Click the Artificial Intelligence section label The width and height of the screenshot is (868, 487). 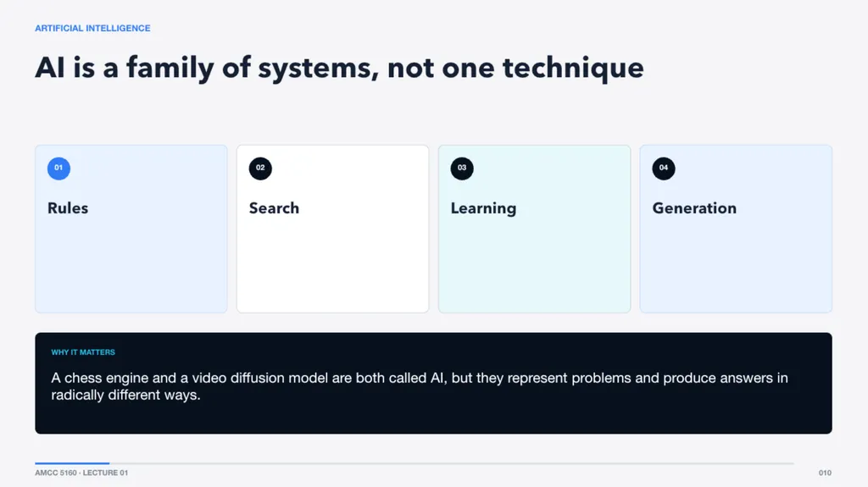point(92,28)
